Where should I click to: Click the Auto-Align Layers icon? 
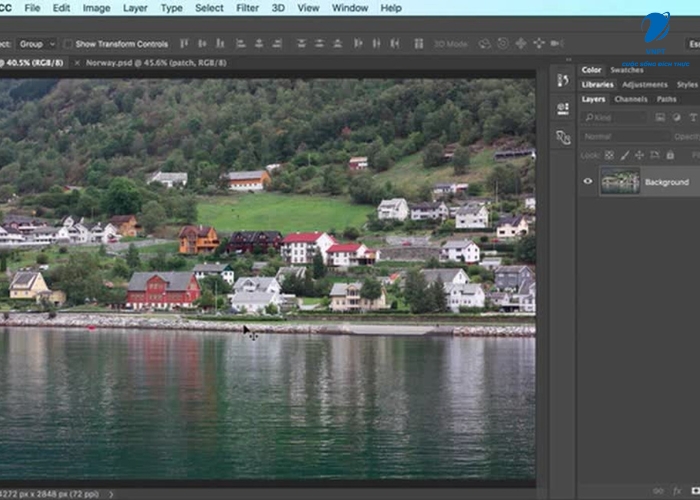point(419,43)
